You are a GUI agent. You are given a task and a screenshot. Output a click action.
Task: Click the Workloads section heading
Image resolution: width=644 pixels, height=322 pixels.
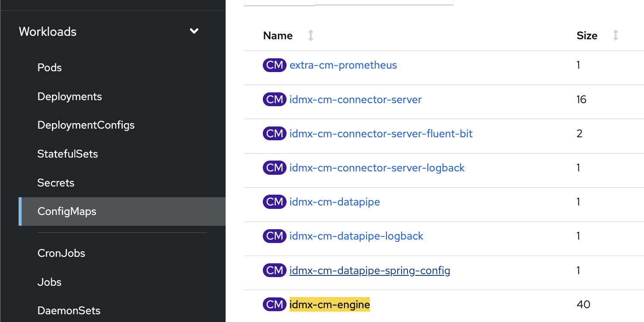pos(48,32)
